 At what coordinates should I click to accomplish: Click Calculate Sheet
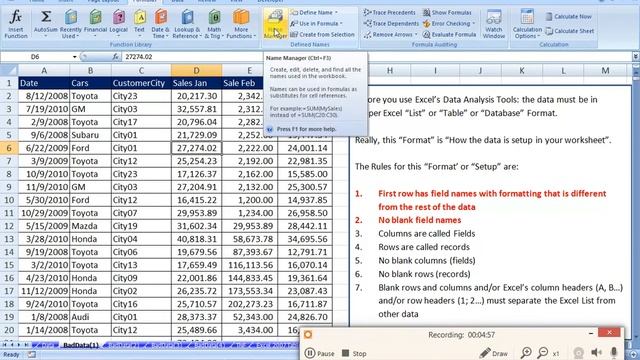tap(570, 31)
